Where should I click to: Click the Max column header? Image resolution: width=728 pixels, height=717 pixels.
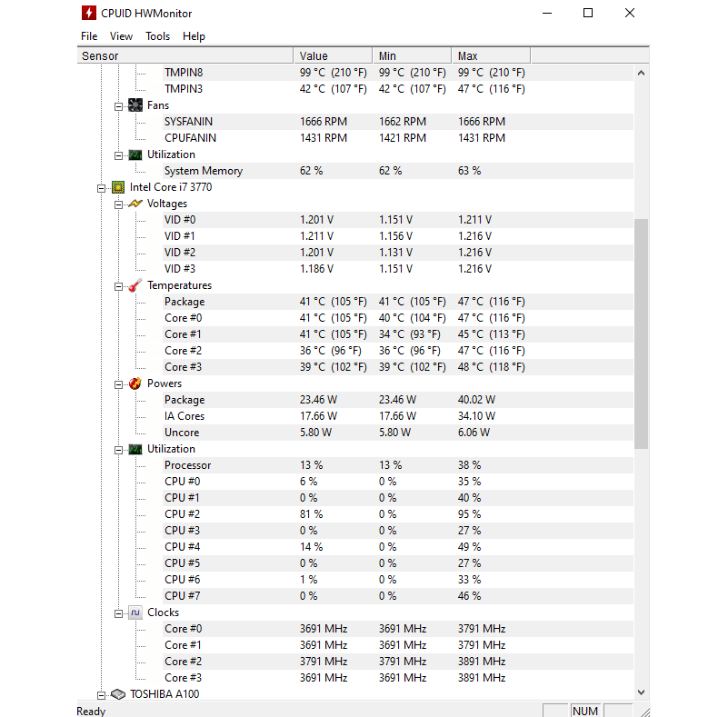point(491,55)
